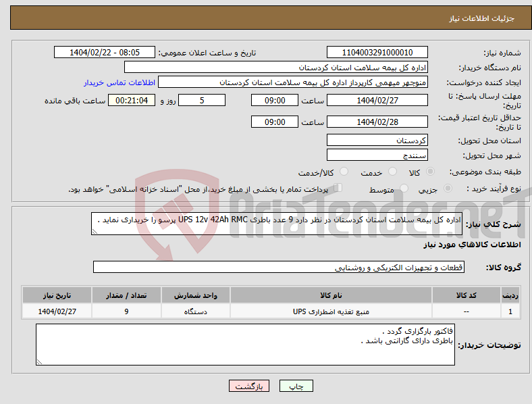Image resolution: width=532 pixels, height=404 pixels.
Task: Click the quantity cell 9
Action: 126,311
